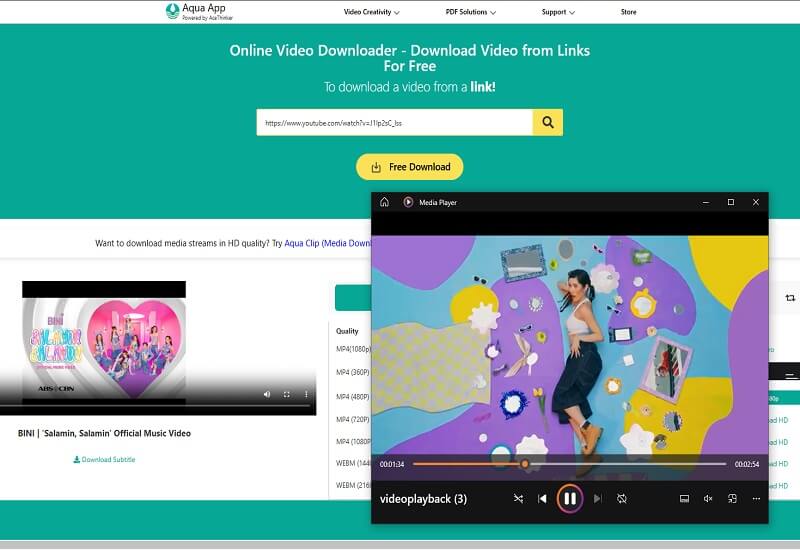Viewport: 800px width, 550px height.
Task: Expand the PDF Solutions menu
Action: [x=470, y=12]
